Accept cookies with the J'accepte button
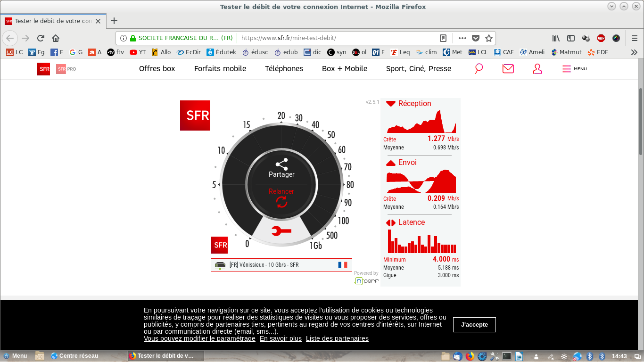 (474, 324)
